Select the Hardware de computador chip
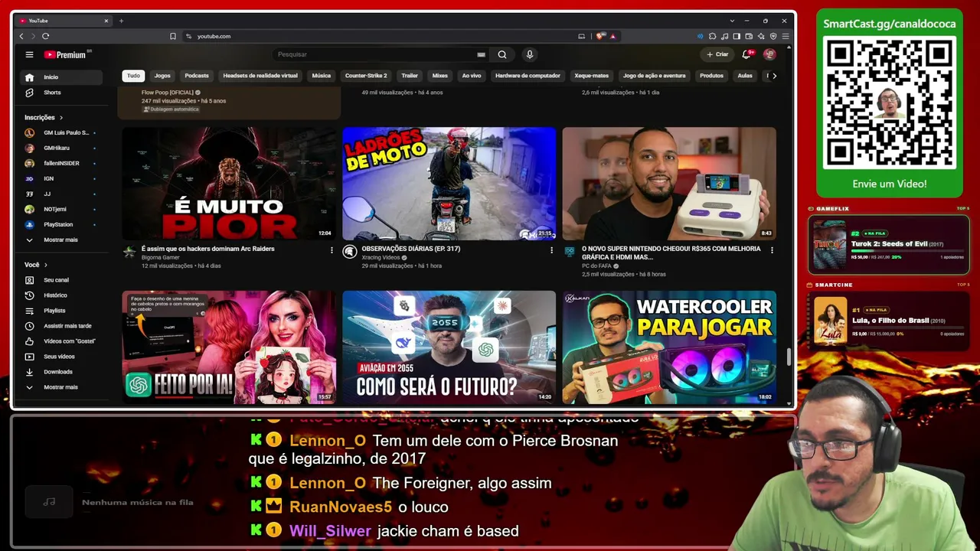The width and height of the screenshot is (980, 551). [528, 76]
